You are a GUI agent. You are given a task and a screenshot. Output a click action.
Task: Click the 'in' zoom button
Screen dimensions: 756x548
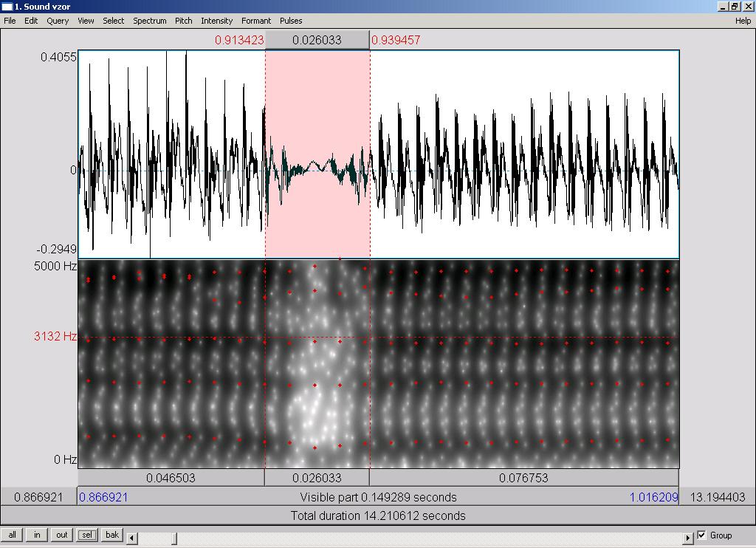pos(37,535)
